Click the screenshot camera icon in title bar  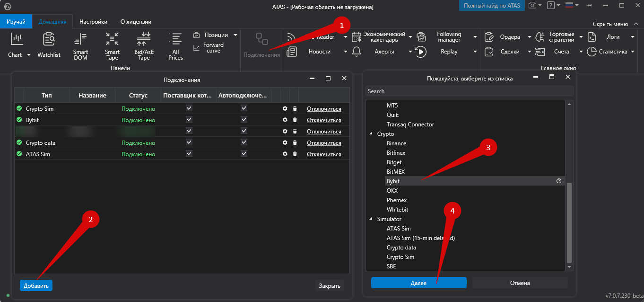pyautogui.click(x=532, y=6)
